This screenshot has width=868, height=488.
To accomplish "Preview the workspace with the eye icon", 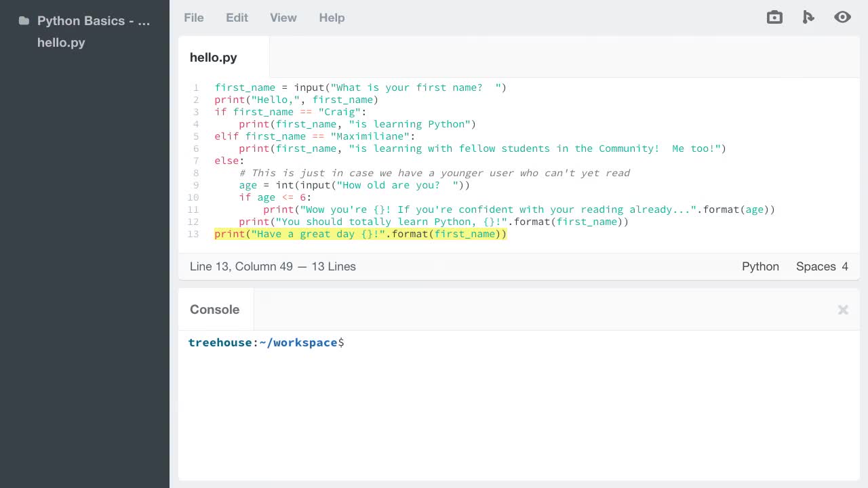I will 842,17.
